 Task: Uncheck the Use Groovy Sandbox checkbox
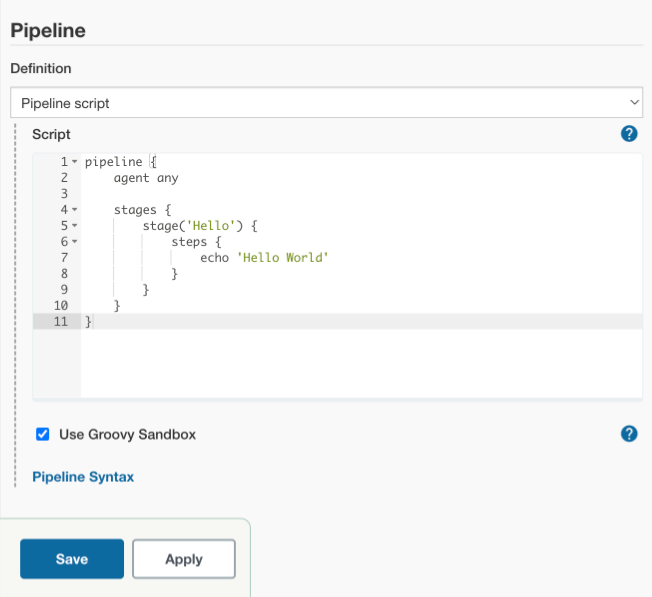point(43,434)
